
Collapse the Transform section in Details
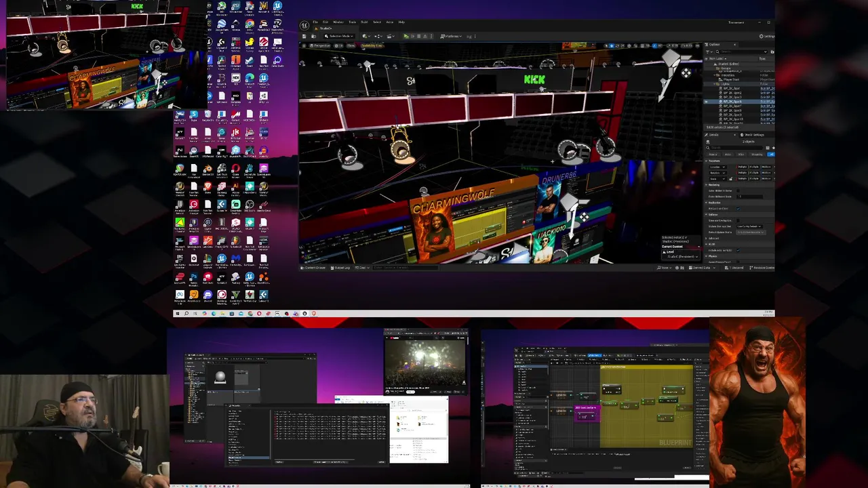click(707, 161)
